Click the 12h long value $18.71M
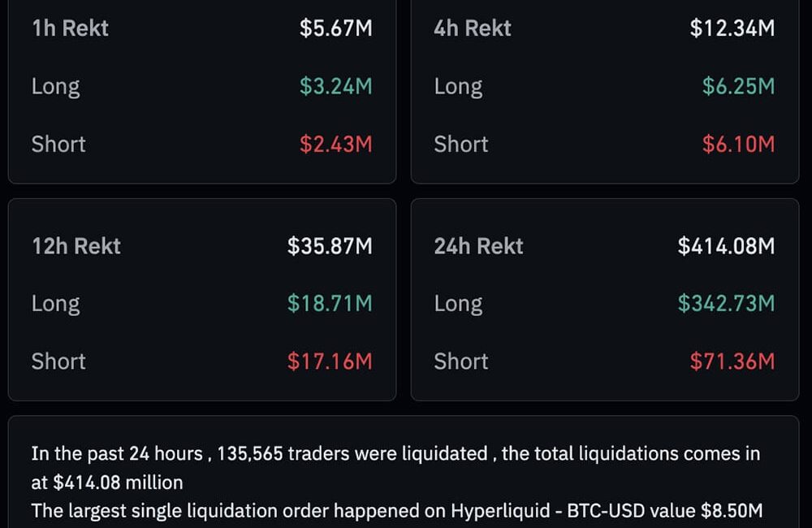This screenshot has height=528, width=812. 330,304
